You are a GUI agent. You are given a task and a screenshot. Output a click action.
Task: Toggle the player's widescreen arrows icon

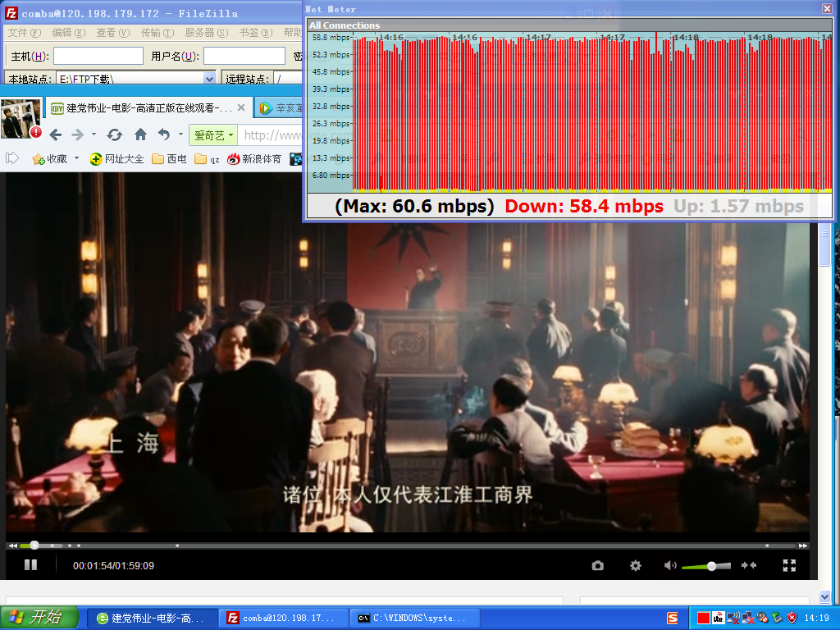point(749,565)
